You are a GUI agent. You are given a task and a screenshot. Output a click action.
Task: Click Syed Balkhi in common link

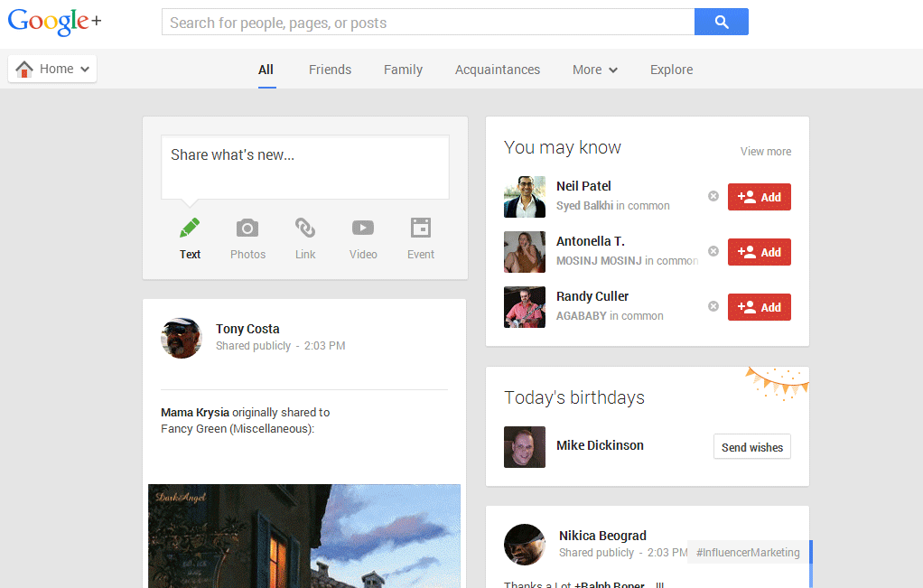coord(584,205)
